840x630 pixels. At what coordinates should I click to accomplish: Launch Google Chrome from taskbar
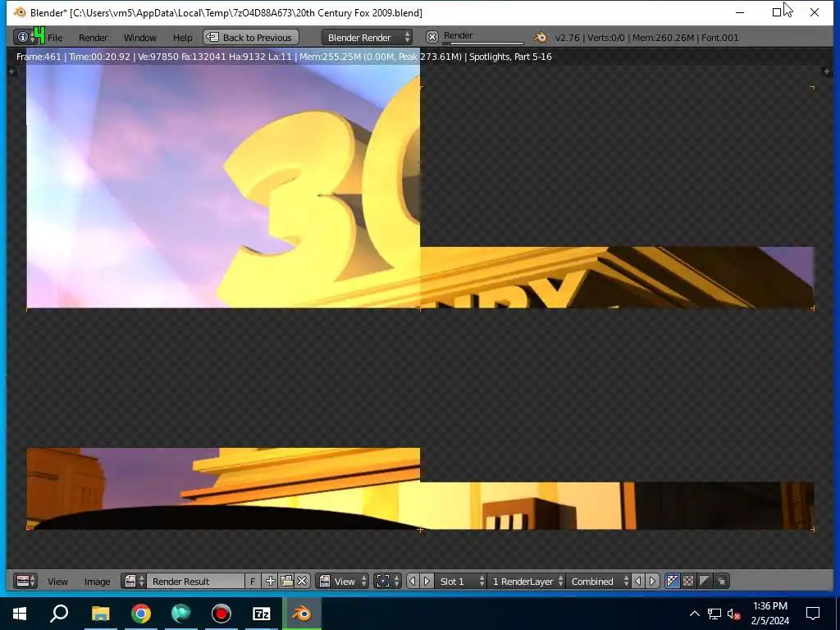tap(141, 614)
